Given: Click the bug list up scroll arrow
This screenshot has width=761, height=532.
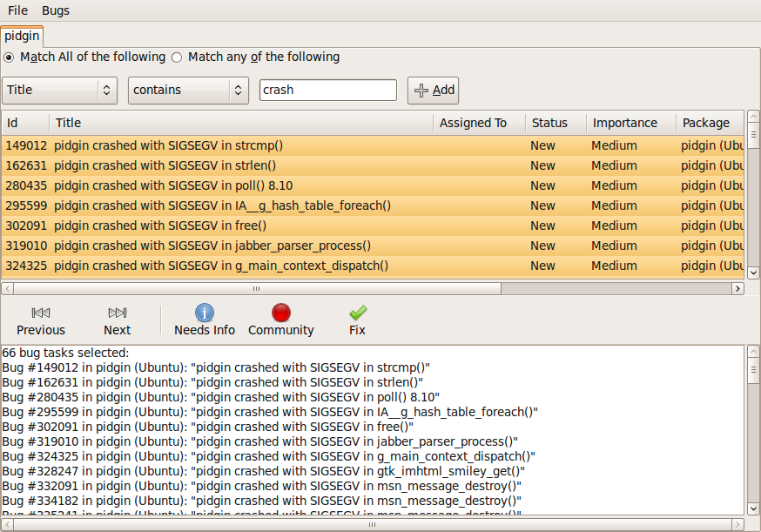Looking at the screenshot, I should coord(753,116).
